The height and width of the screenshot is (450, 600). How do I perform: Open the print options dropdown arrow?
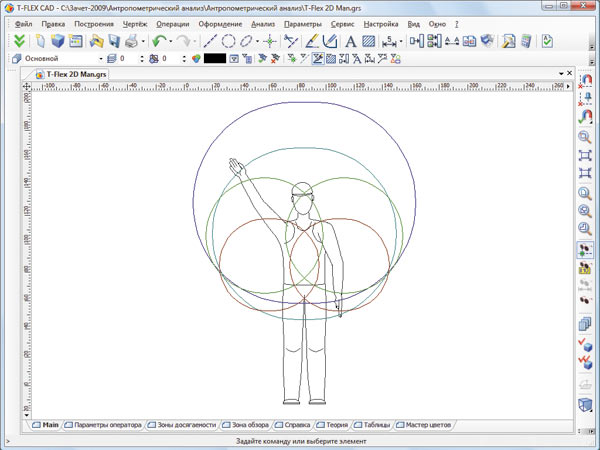point(143,41)
